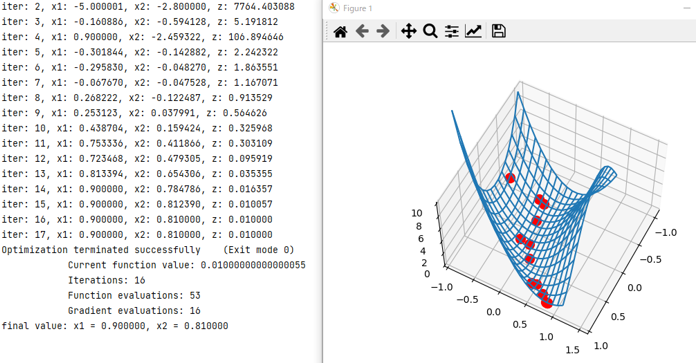This screenshot has width=696, height=364.
Task: Click the Figure 1 window title
Action: coord(357,8)
